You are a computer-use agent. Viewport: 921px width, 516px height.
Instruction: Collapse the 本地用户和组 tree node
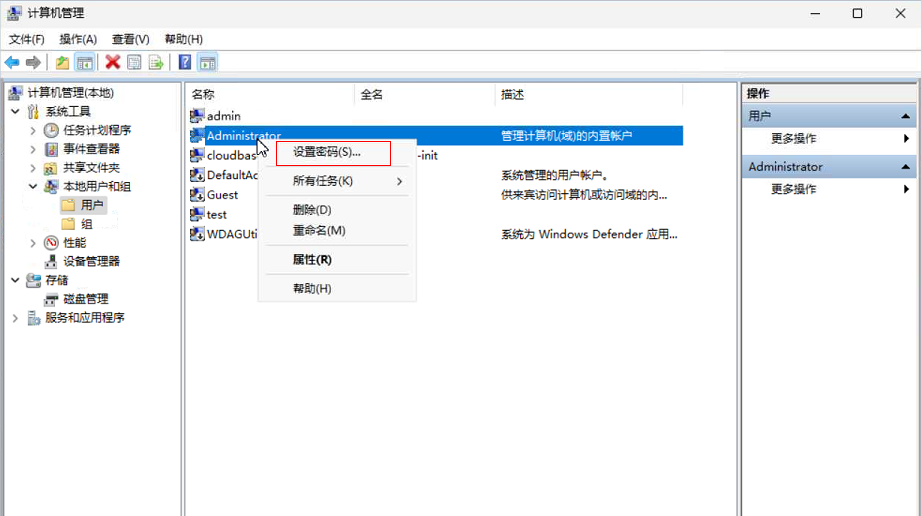[x=33, y=186]
